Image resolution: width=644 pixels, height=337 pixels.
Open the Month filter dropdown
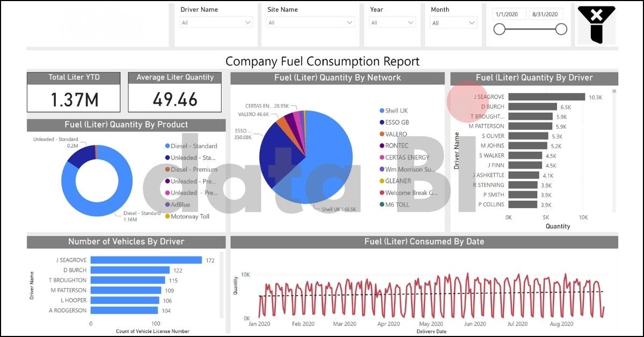pos(453,22)
